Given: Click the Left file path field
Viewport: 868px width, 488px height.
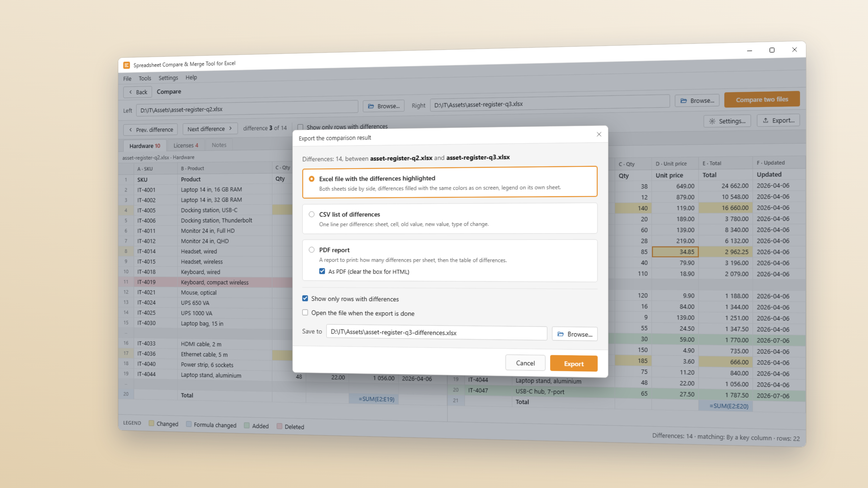Looking at the screenshot, I should point(247,109).
